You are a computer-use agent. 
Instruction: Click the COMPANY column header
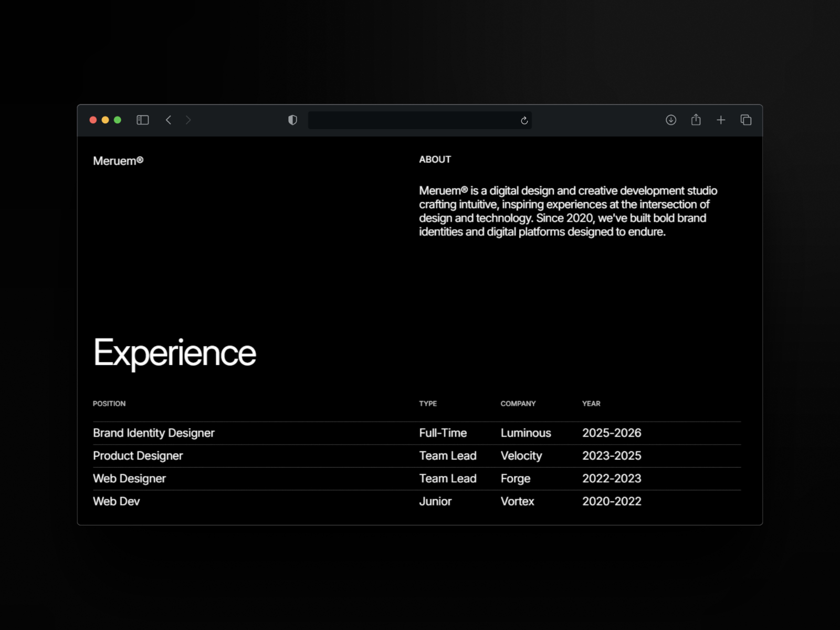click(x=518, y=404)
